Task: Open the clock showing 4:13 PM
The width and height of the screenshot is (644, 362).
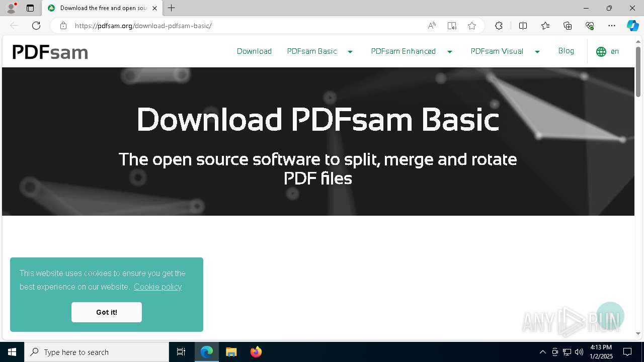Action: [x=601, y=352]
